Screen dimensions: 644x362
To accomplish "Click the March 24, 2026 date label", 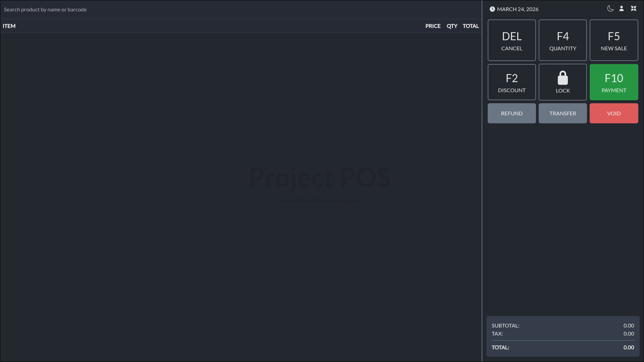I will pos(518,9).
